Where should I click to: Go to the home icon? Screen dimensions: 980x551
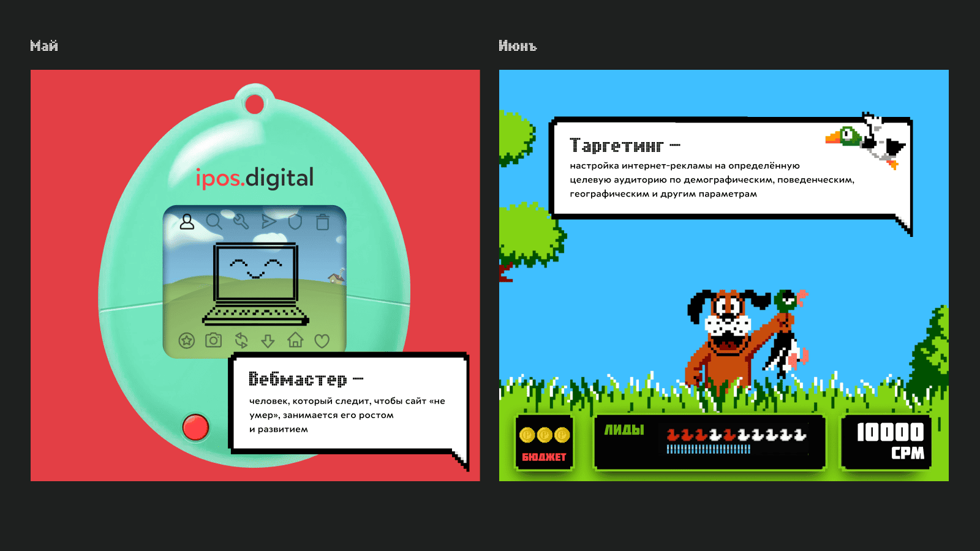point(295,340)
